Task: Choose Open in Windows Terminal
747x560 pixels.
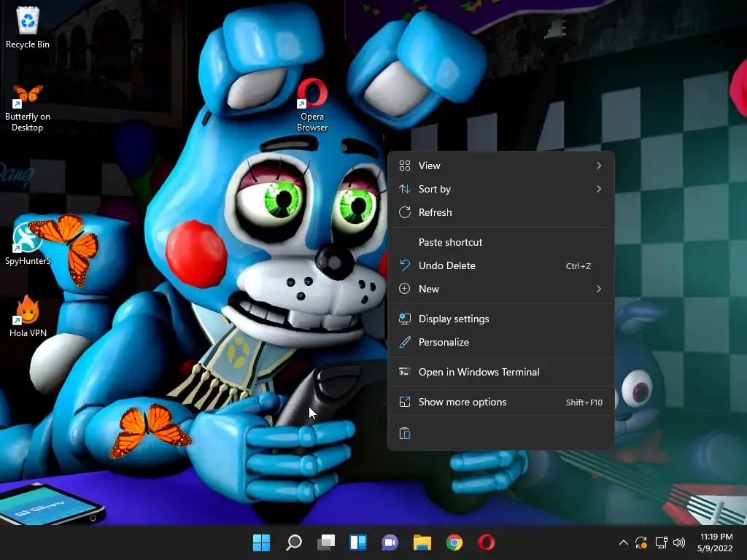Action: (501, 373)
